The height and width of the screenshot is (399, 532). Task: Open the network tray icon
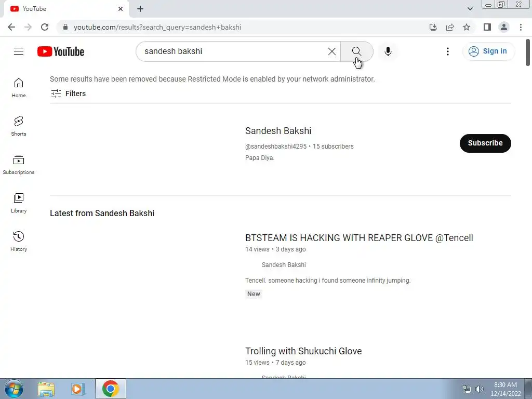pyautogui.click(x=467, y=389)
